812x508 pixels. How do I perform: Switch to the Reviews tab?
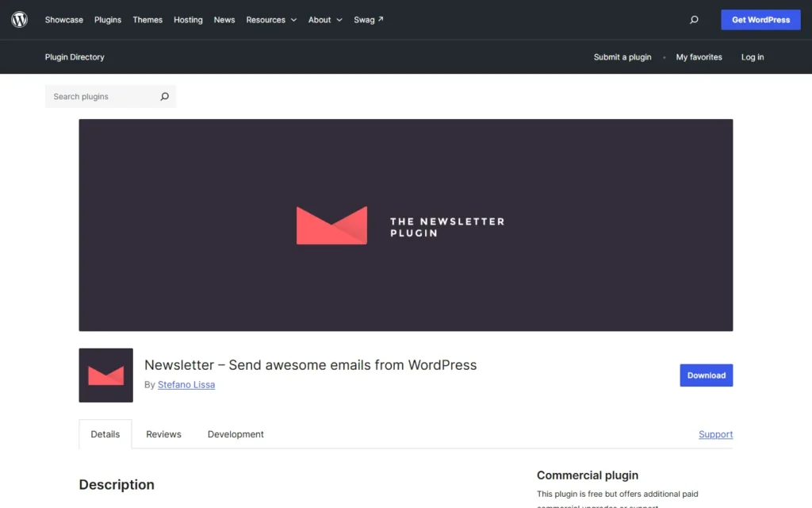pos(163,434)
